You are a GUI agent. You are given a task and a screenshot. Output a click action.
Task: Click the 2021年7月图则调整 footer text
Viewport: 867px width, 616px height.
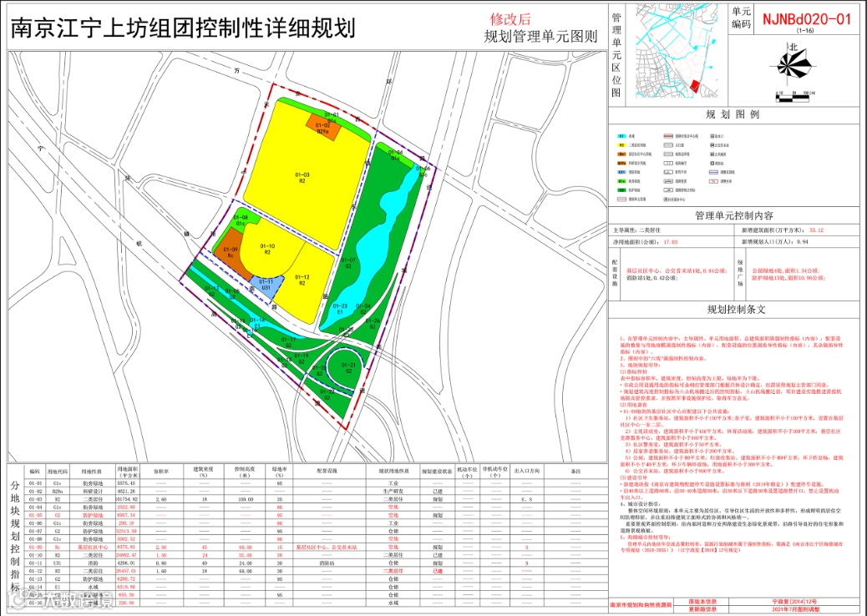(x=795, y=609)
